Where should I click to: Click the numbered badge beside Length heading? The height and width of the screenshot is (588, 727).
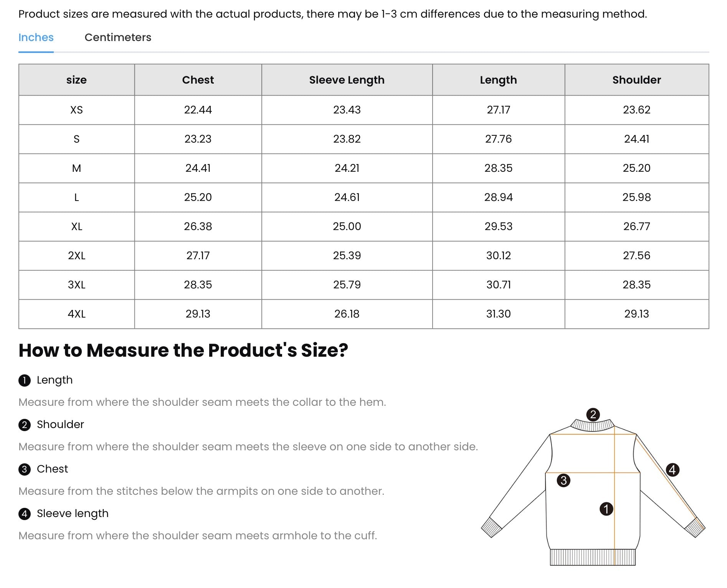coord(25,380)
